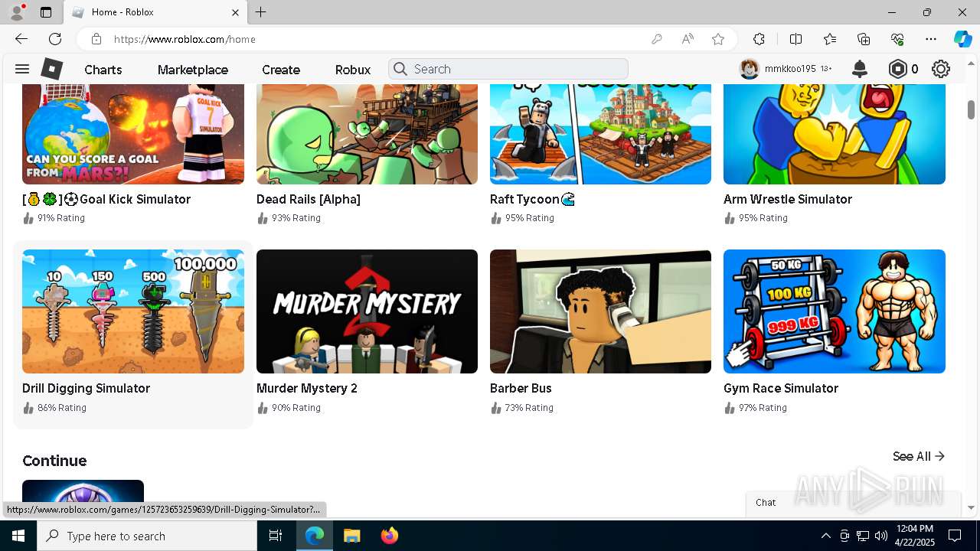Open the Roblox settings gear

point(941,69)
